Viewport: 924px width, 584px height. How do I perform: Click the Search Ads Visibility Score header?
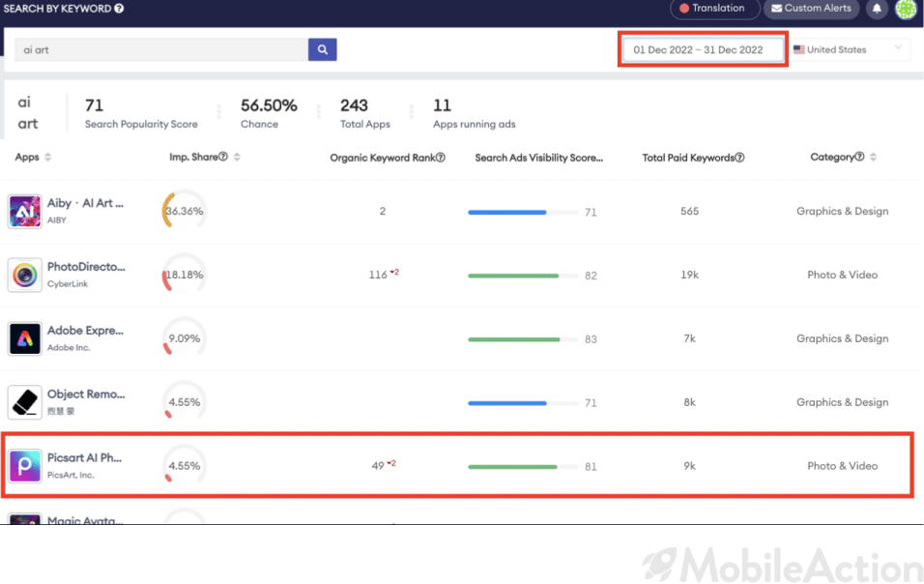pyautogui.click(x=538, y=158)
